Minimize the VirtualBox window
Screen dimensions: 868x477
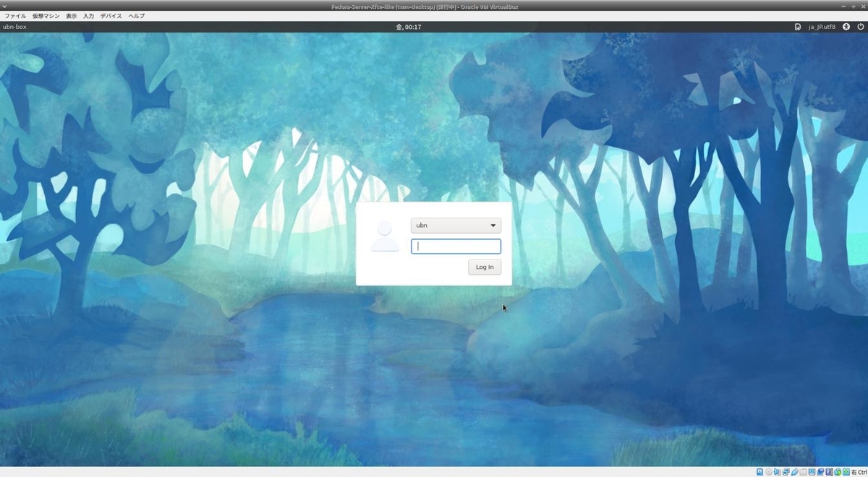pos(843,7)
